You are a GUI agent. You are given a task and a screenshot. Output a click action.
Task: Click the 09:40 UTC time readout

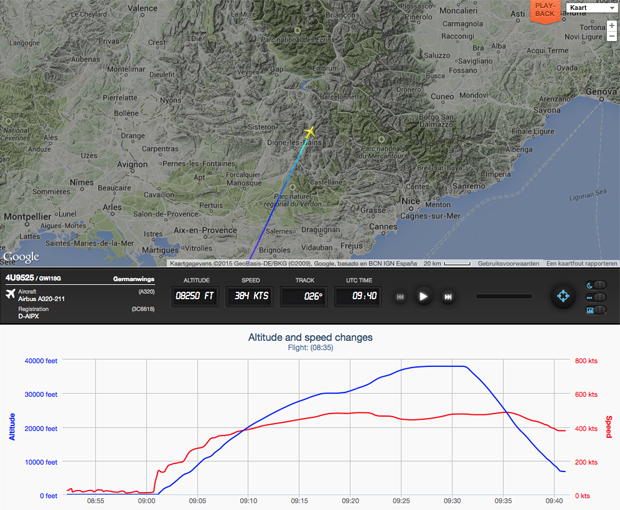[x=358, y=296]
